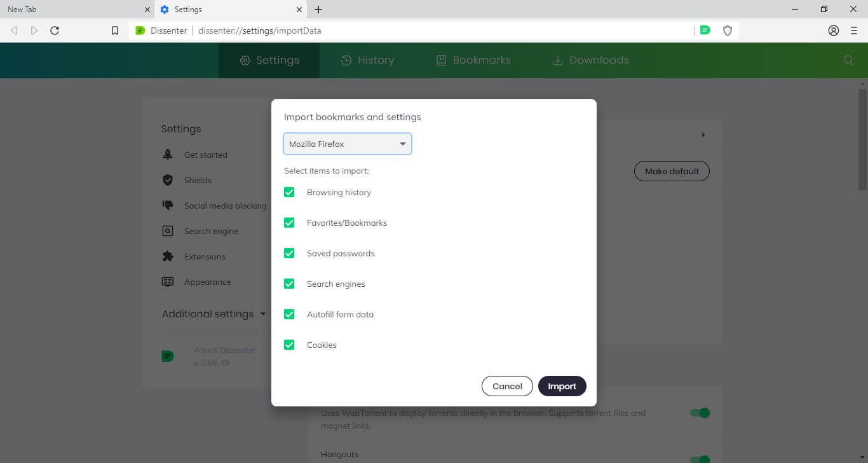Open the Mozilla Firefox browser dropdown
Image resolution: width=868 pixels, height=463 pixels.
pyautogui.click(x=348, y=144)
